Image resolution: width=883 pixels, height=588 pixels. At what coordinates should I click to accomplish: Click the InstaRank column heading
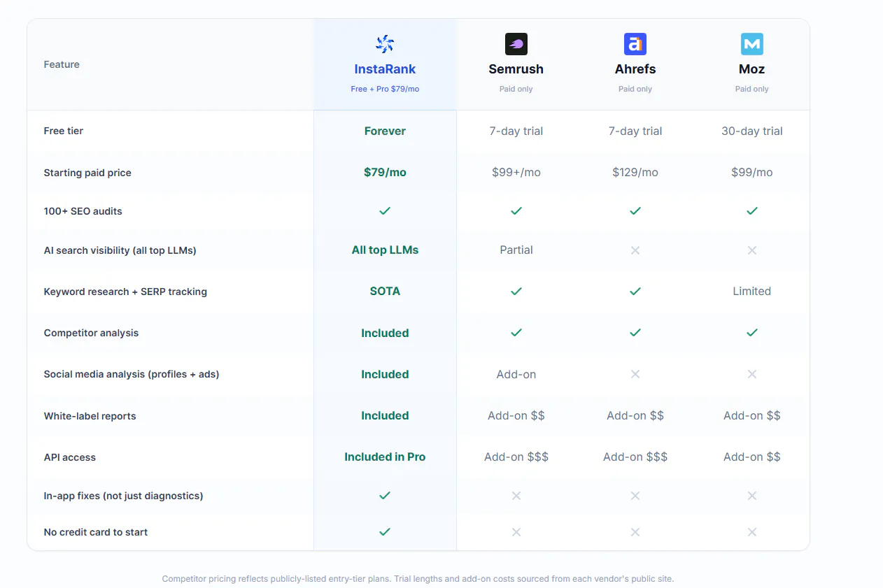385,69
